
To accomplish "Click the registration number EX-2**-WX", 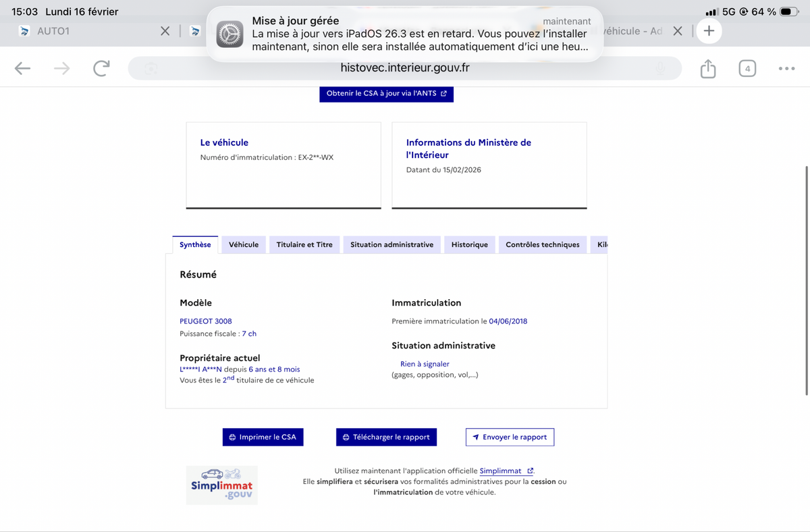I will 316,157.
